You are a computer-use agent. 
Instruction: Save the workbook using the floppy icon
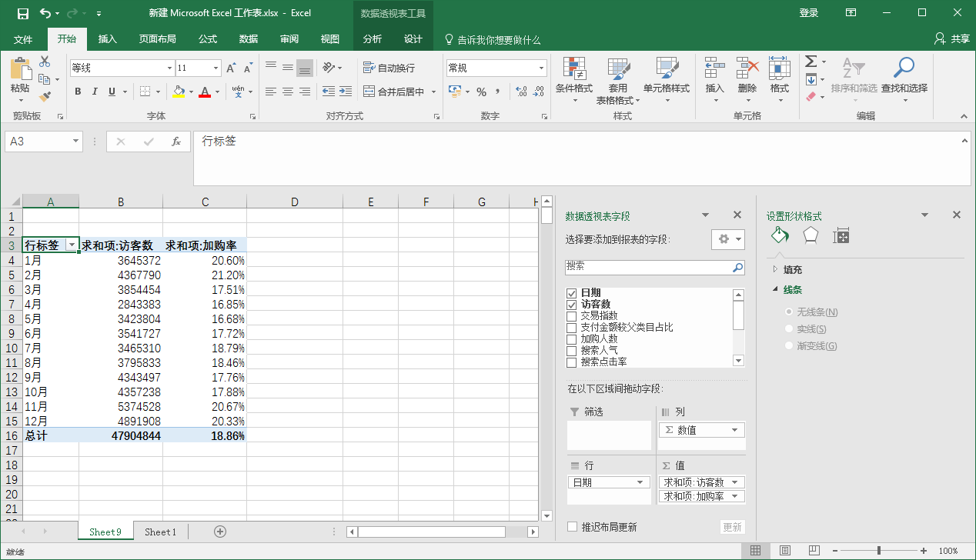click(x=22, y=13)
